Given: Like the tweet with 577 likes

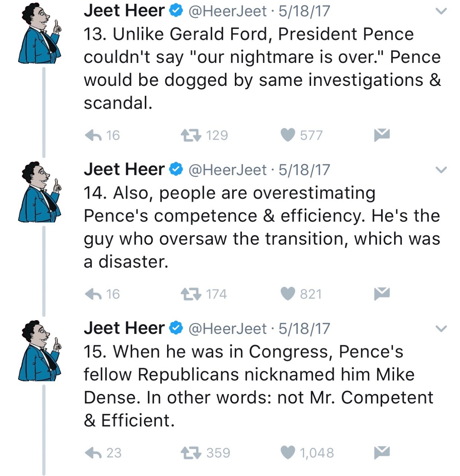Looking at the screenshot, I should (288, 135).
